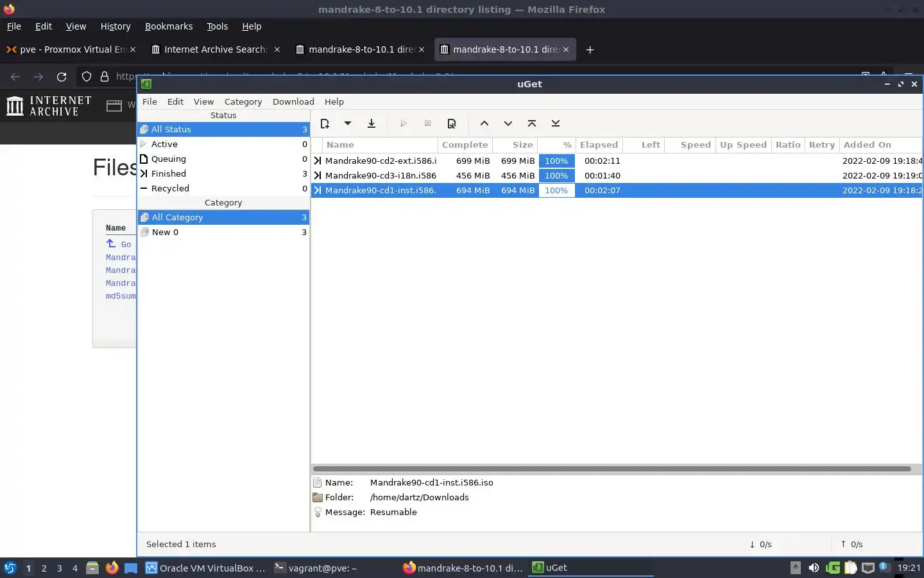Click the Ratio column header
Screen dimensions: 924x578
click(788, 144)
